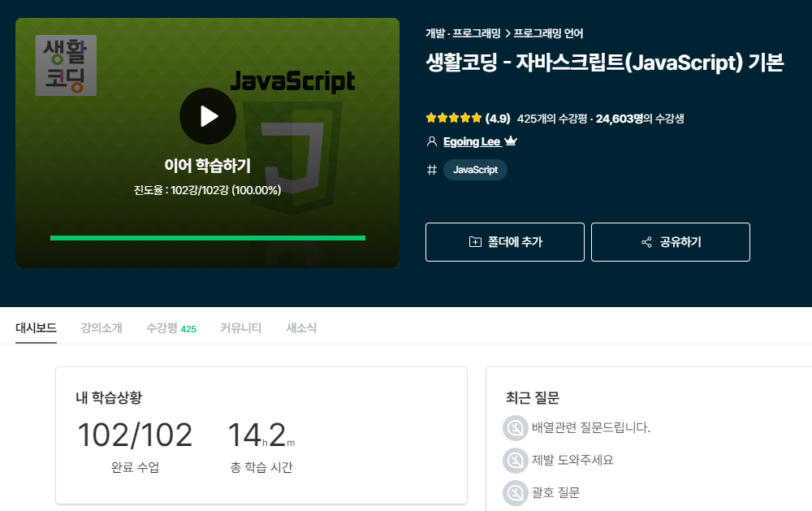Open the 수강평 425 tab
Image resolution: width=812 pixels, height=511 pixels.
coord(171,328)
